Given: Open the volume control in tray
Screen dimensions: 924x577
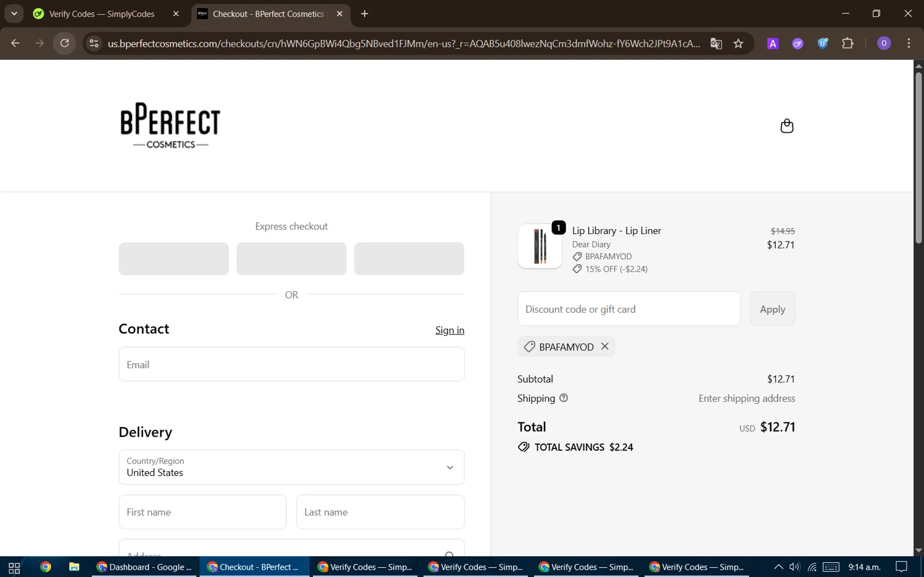Looking at the screenshot, I should tap(795, 567).
